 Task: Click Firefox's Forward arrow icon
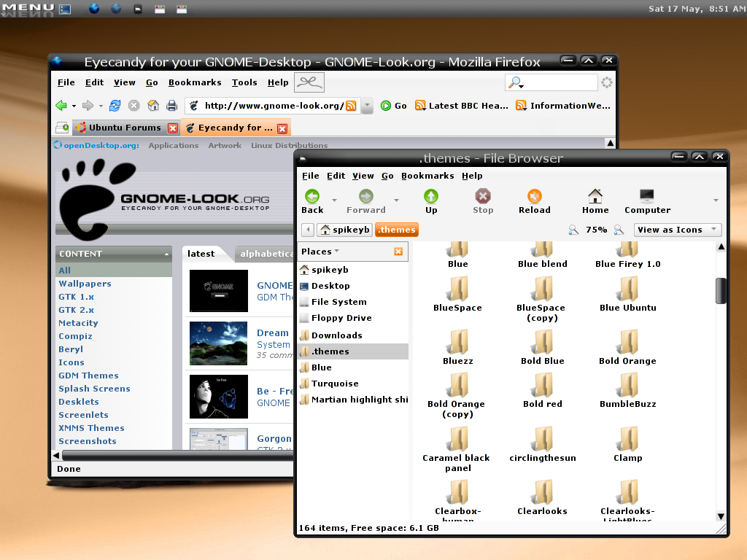pyautogui.click(x=88, y=105)
